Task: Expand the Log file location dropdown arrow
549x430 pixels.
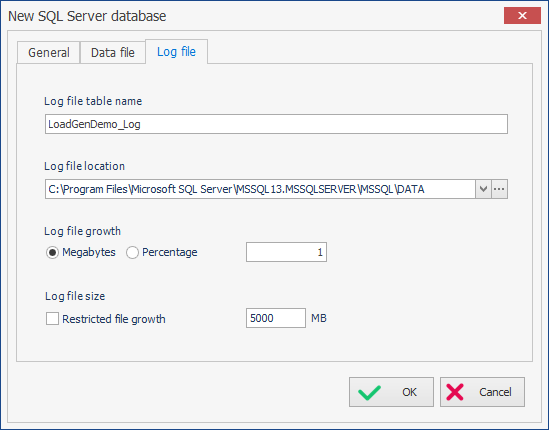Action: (x=484, y=189)
